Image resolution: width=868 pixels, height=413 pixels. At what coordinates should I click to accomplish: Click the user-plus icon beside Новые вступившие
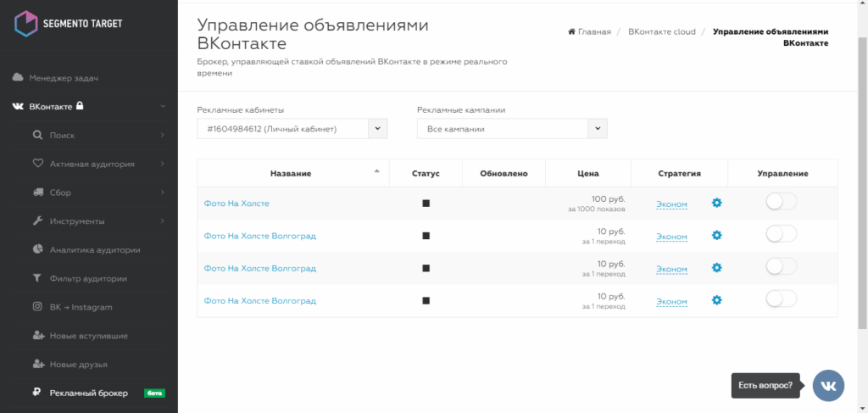[38, 336]
